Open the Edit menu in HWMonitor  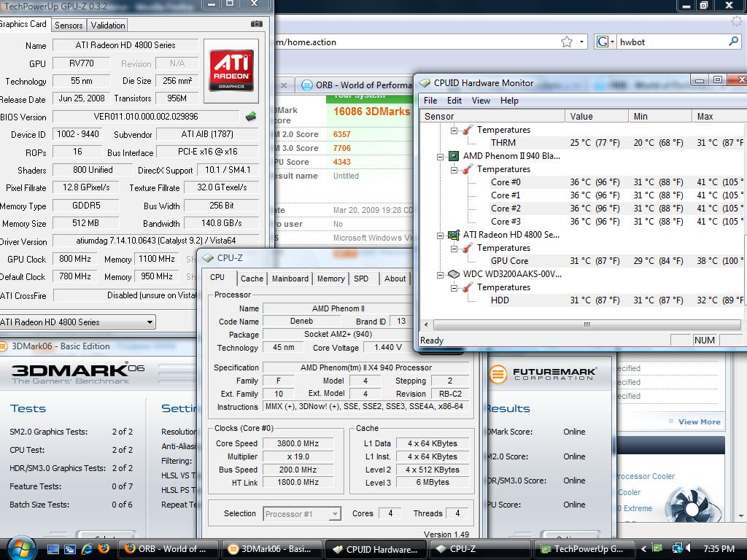tap(454, 101)
